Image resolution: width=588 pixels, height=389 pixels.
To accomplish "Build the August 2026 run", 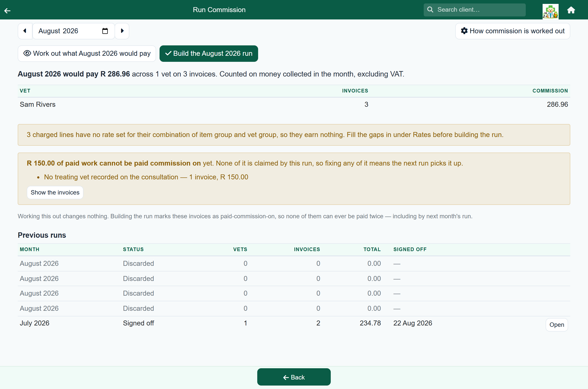I will click(209, 54).
